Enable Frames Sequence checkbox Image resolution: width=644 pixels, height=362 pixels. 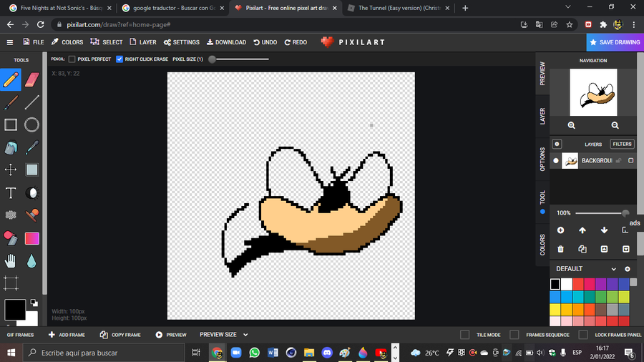pyautogui.click(x=514, y=335)
